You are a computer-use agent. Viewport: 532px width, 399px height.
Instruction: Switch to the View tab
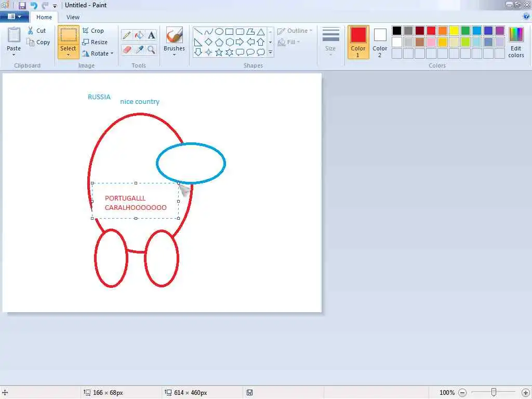coord(73,17)
